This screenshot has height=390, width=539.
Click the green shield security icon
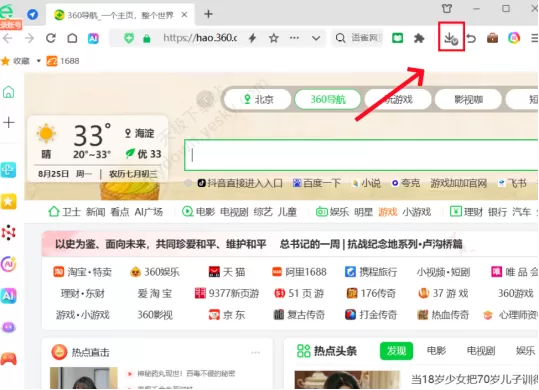tap(129, 38)
